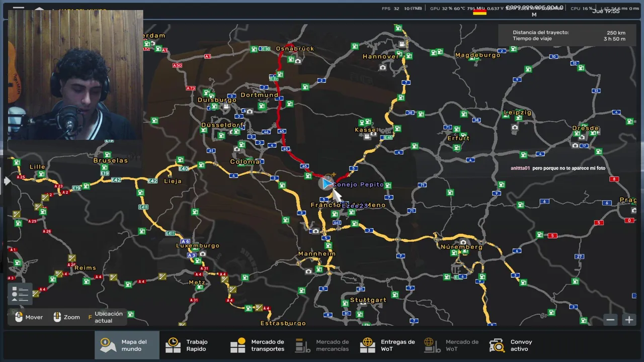
Task: Click the camera icon below Mannheim
Action: (x=308, y=271)
